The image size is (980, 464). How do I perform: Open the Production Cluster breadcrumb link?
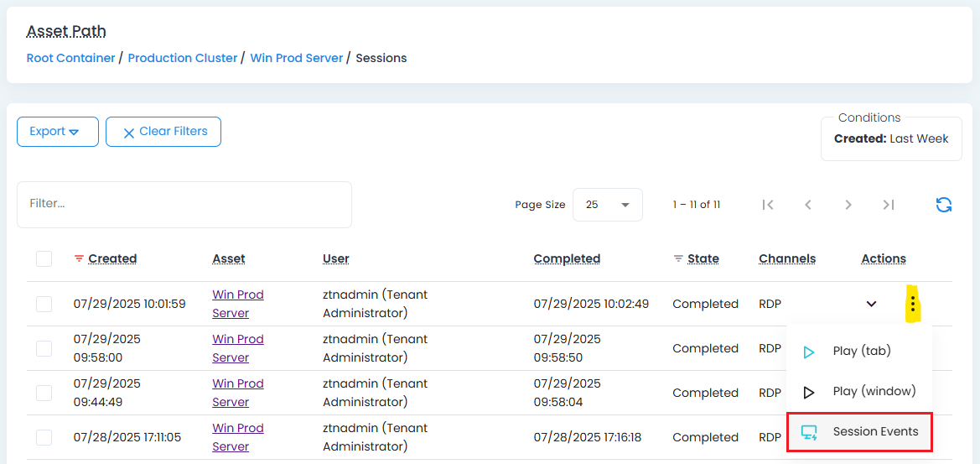(x=182, y=58)
